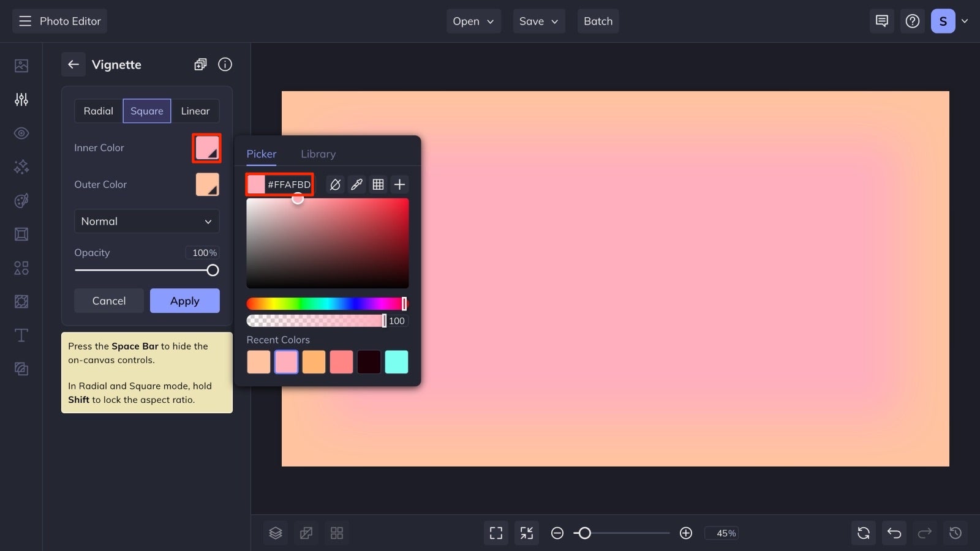Viewport: 980px width, 551px height.
Task: Open the Save dropdown menu
Action: tap(538, 21)
